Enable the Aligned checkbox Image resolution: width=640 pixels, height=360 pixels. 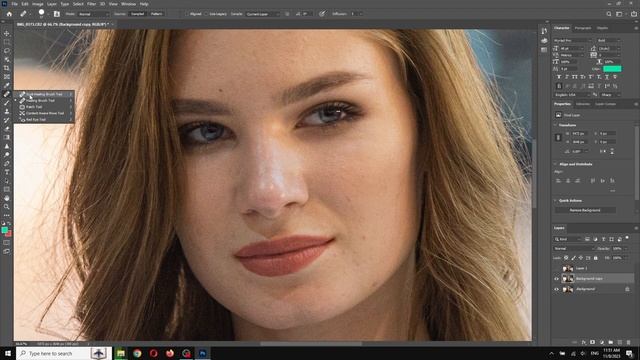coord(188,14)
